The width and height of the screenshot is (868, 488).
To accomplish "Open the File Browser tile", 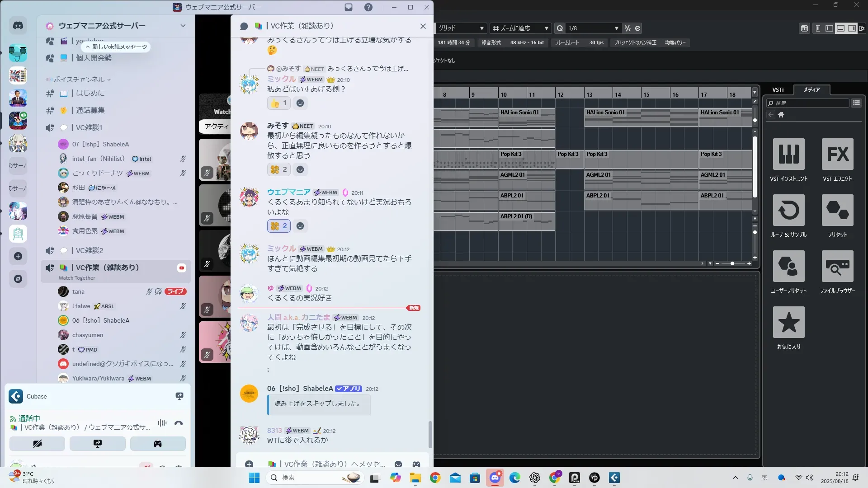I will coord(837,266).
